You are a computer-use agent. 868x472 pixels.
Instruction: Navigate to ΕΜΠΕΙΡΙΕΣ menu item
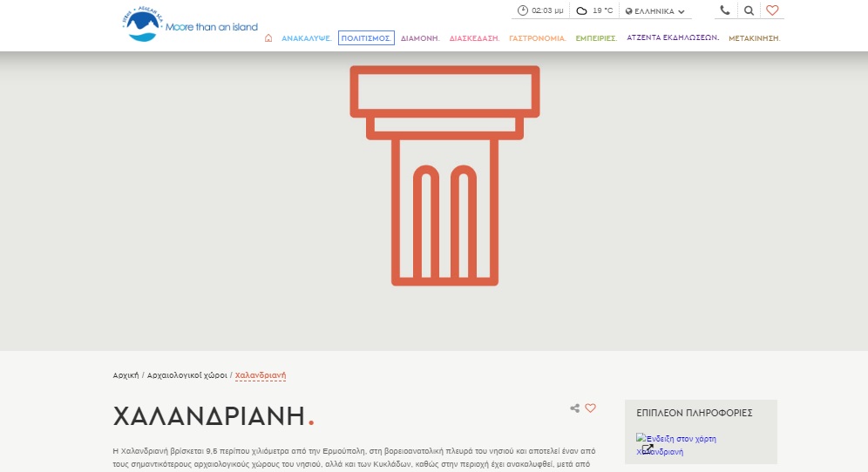(x=596, y=38)
